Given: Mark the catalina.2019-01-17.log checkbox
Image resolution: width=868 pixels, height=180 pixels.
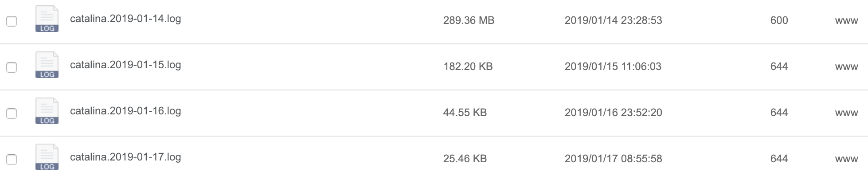Looking at the screenshot, I should click(12, 159).
